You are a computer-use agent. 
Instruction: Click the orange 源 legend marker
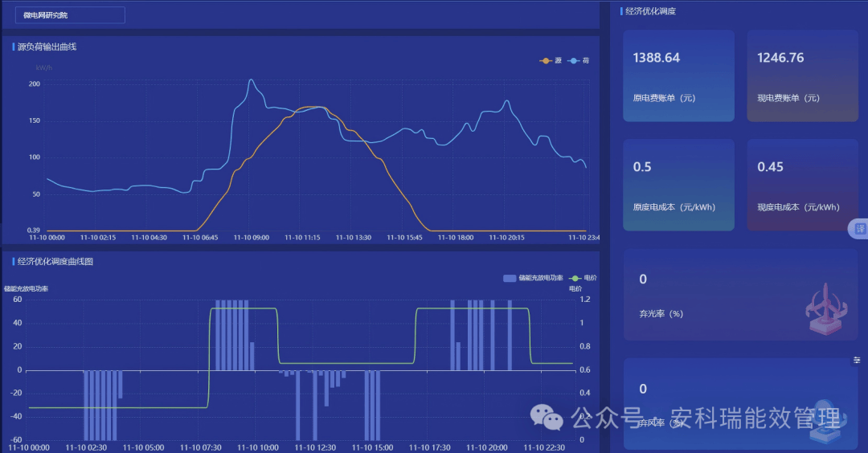coord(547,61)
